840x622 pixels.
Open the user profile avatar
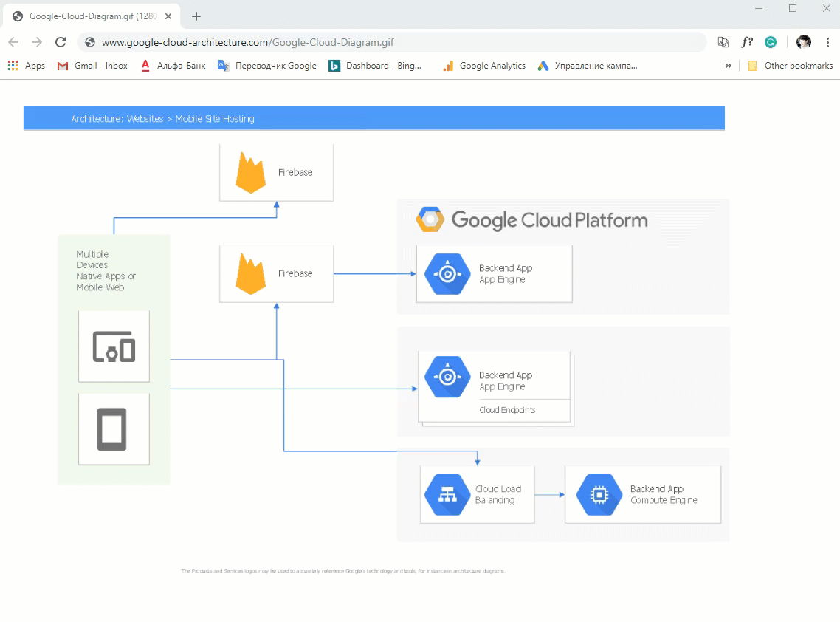point(803,42)
